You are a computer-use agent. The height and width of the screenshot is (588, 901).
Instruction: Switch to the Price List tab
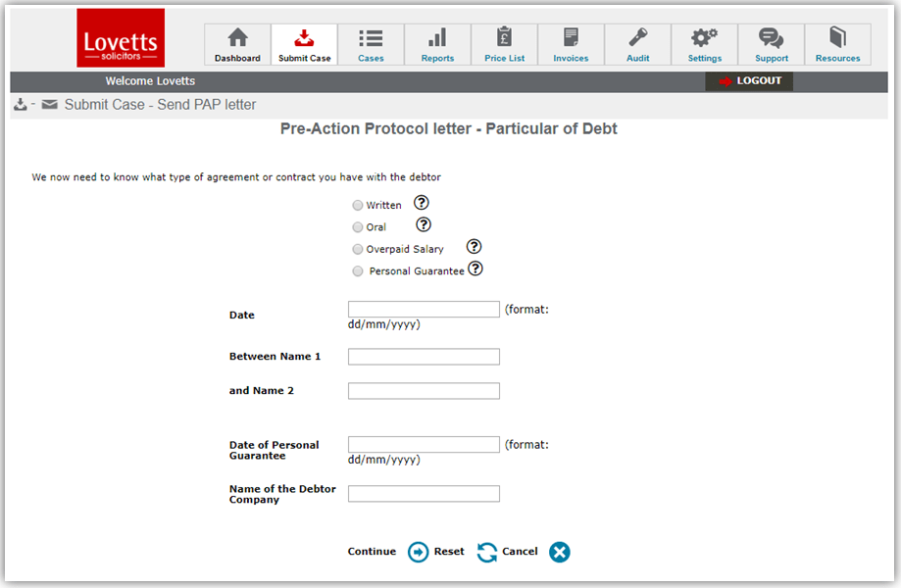click(x=504, y=45)
